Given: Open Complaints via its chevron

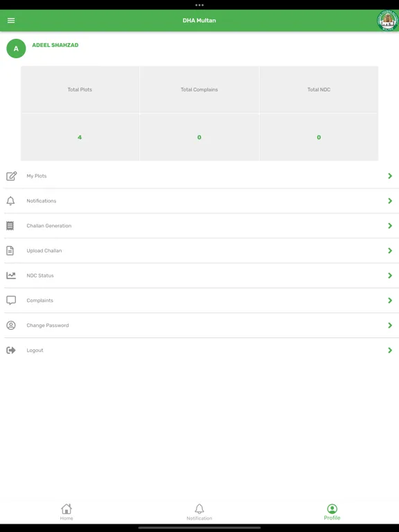Looking at the screenshot, I should tap(390, 300).
